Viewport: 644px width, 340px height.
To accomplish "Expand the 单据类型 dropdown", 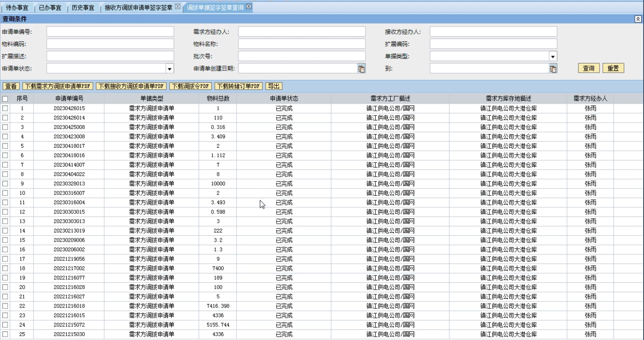I will pos(553,56).
